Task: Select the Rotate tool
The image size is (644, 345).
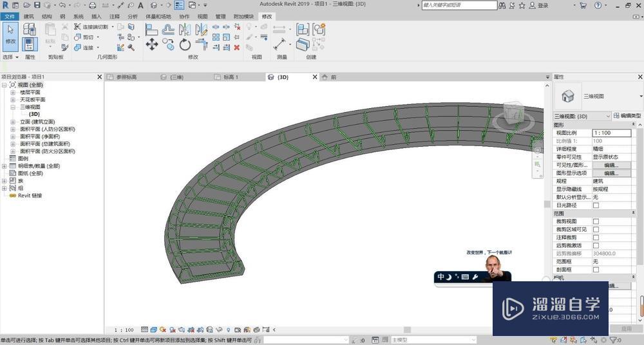Action: [x=185, y=44]
